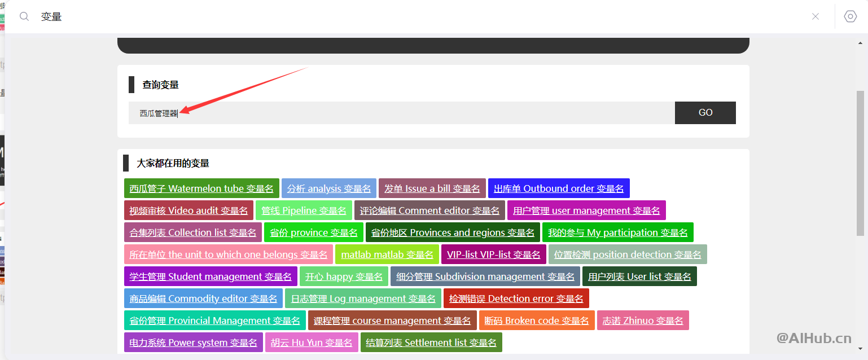
Task: Click the vertical scrollbar thumb
Action: (x=860, y=164)
